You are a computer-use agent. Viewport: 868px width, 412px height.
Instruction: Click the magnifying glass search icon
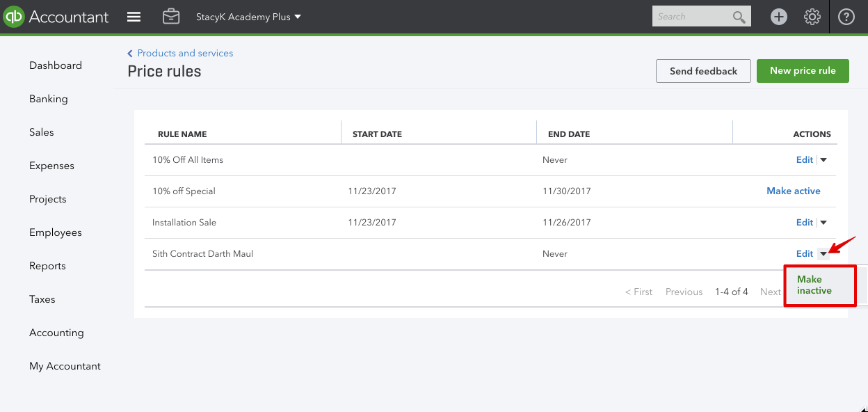click(739, 16)
